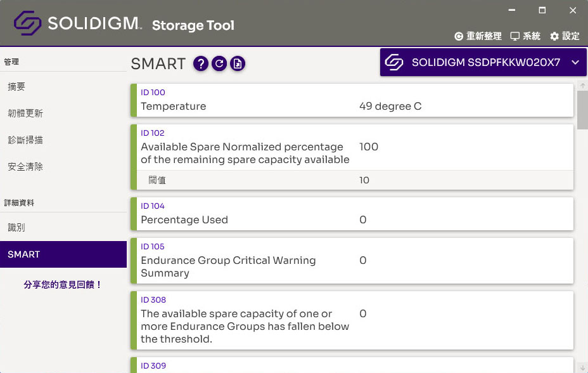Click the refresh icon beside 重新整理
The height and width of the screenshot is (373, 588).
(x=459, y=36)
